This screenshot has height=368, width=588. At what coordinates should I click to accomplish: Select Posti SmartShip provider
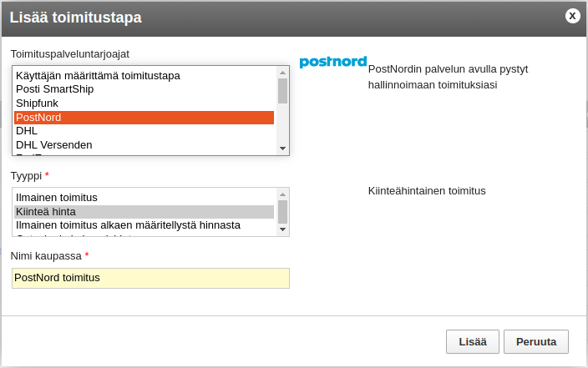tap(144, 89)
